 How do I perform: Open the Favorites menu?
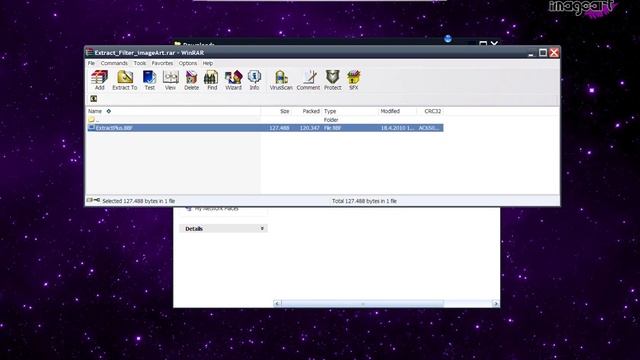tap(162, 63)
